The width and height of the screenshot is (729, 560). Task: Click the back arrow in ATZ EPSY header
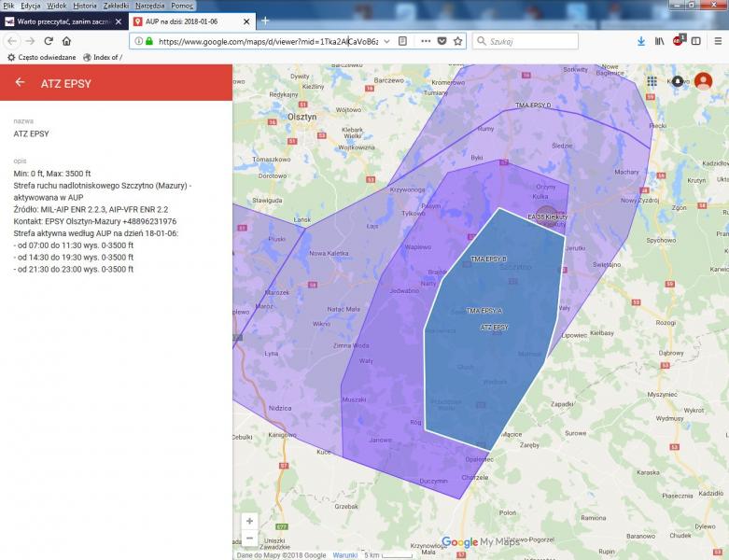pyautogui.click(x=20, y=83)
